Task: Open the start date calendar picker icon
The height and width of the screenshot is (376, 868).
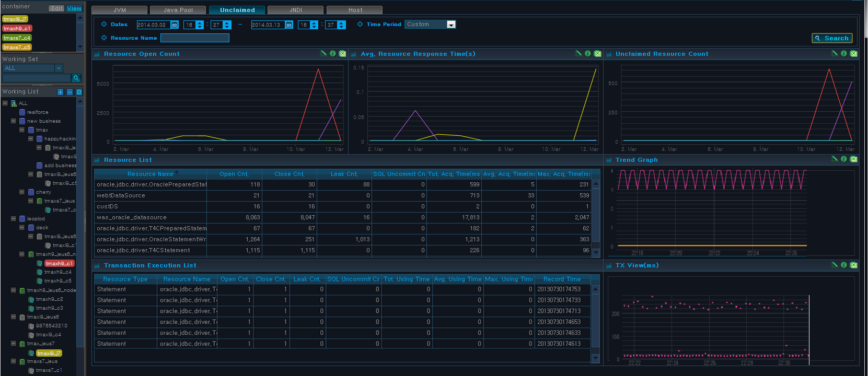Action: pyautogui.click(x=175, y=25)
